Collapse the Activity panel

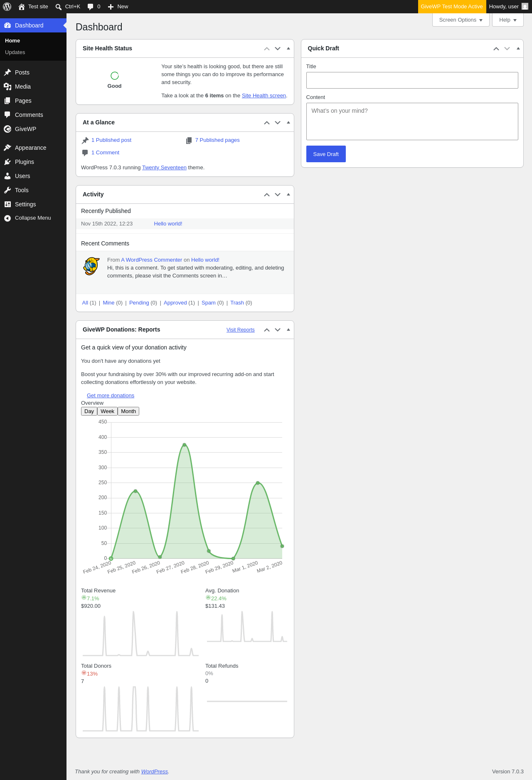click(288, 195)
